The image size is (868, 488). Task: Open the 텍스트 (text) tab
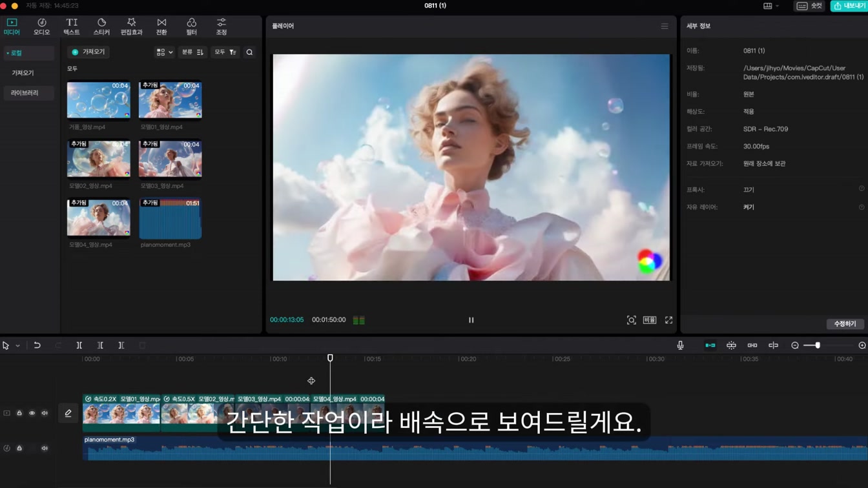(x=72, y=26)
